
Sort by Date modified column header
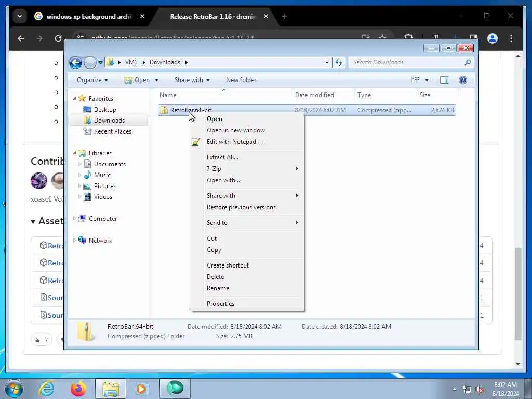[323, 96]
